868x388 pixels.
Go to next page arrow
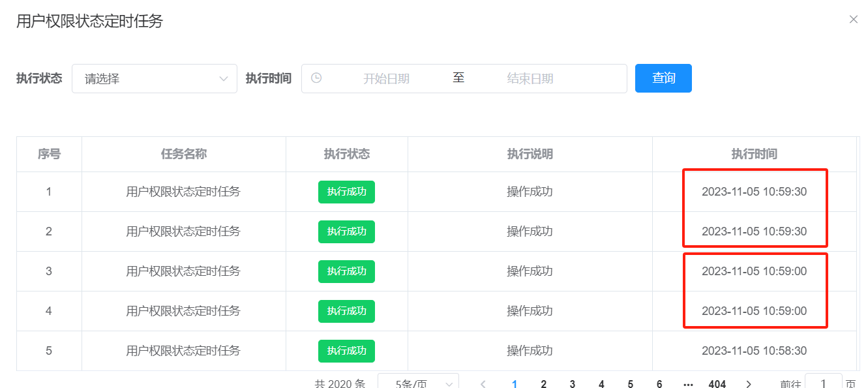[x=749, y=384]
